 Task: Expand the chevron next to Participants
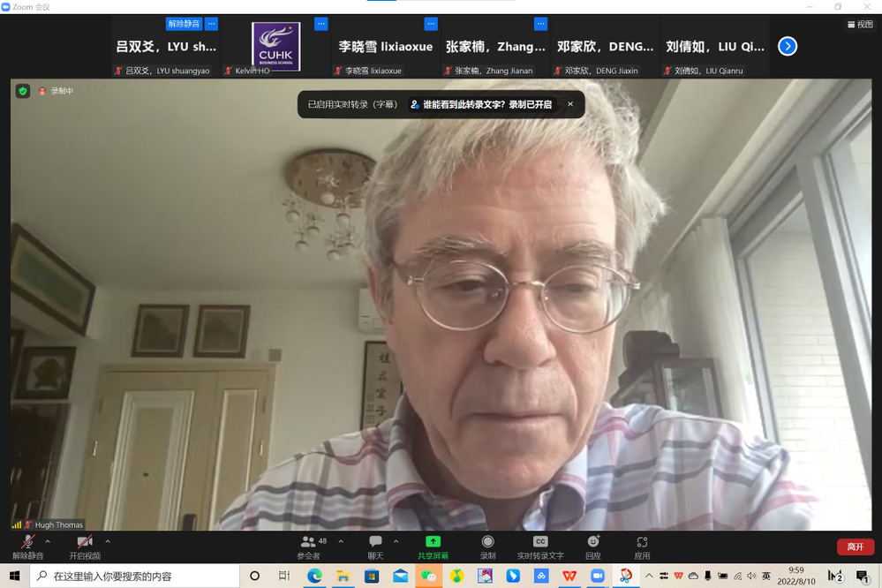(x=341, y=541)
